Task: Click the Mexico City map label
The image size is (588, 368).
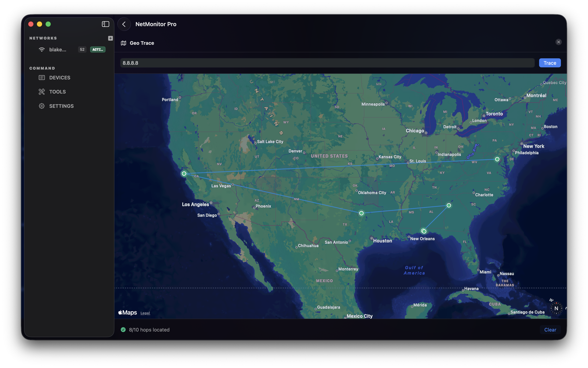Action: point(359,316)
